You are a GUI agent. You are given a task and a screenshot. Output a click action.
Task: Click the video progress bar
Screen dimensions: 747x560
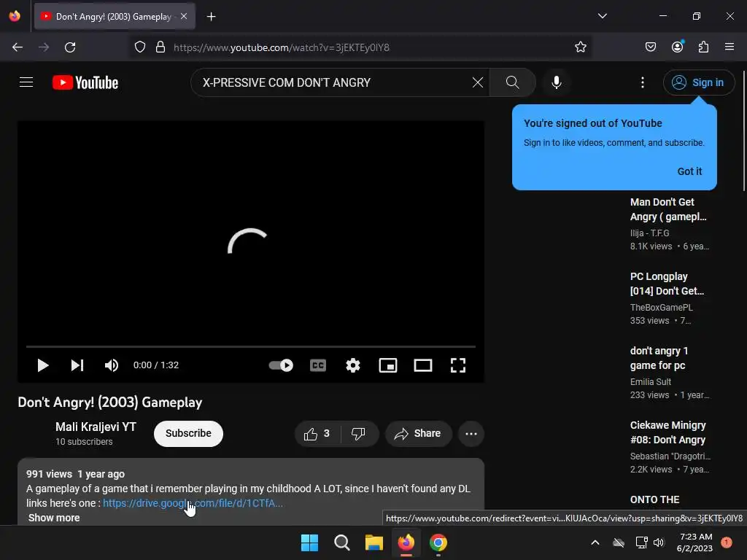point(251,346)
